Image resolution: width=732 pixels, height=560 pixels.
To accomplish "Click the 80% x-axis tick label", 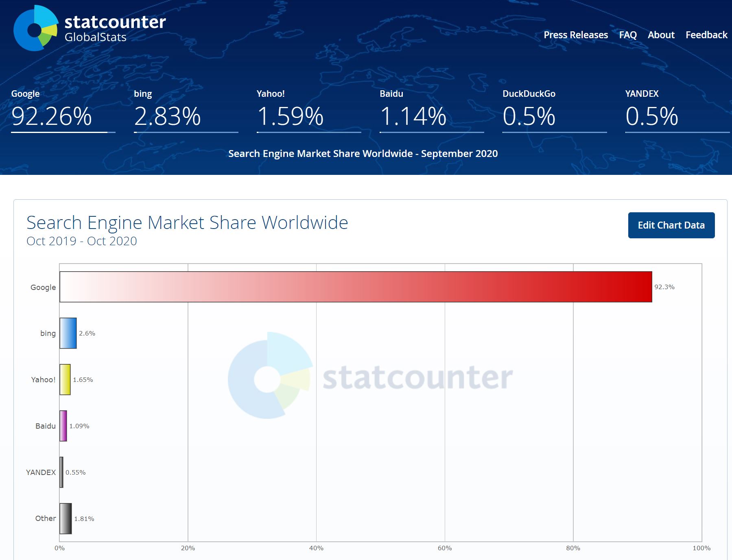I will pos(573,548).
